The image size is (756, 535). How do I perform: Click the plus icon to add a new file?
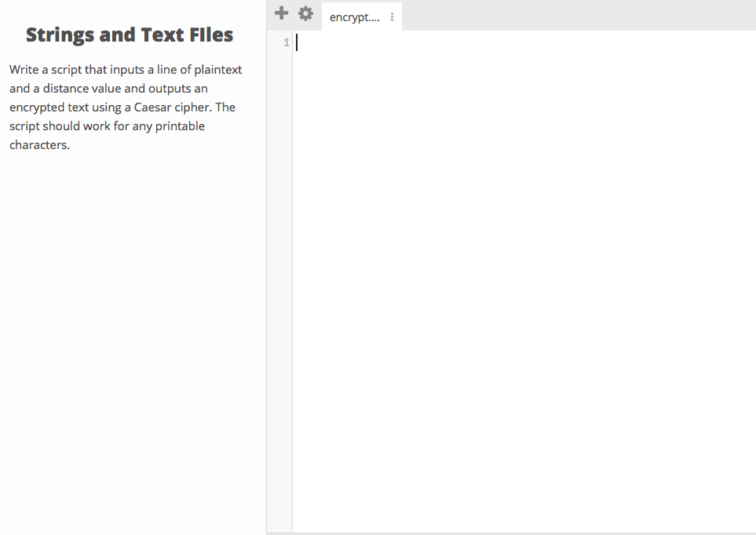281,13
